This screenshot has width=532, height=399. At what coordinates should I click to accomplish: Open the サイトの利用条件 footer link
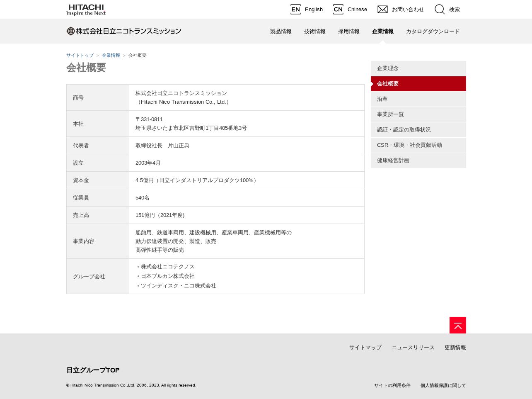click(x=392, y=385)
